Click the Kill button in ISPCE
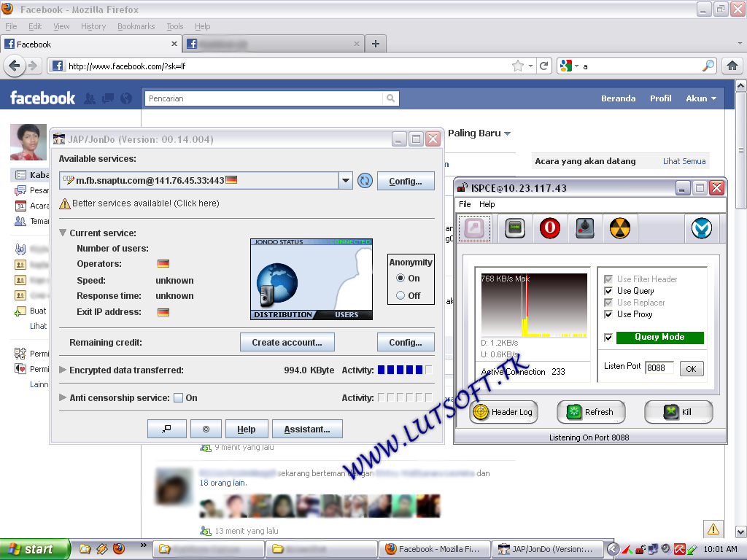The width and height of the screenshot is (747, 560). coord(678,412)
